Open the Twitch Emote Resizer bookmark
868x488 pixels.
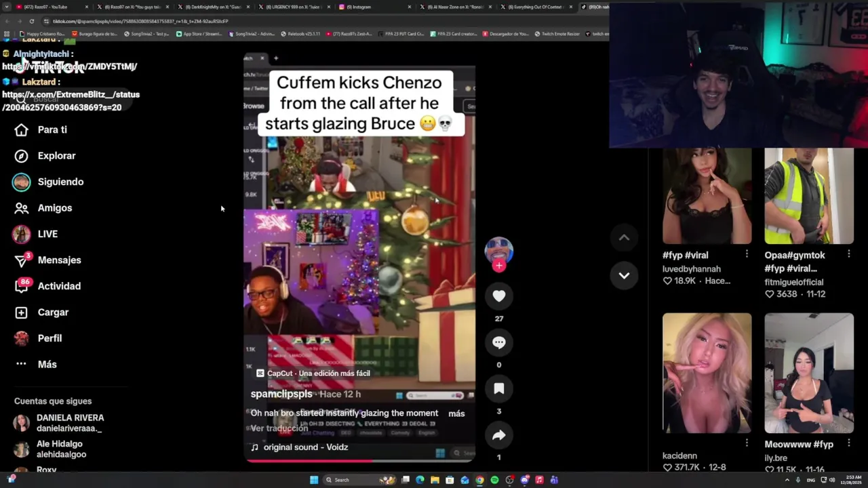[x=557, y=33]
